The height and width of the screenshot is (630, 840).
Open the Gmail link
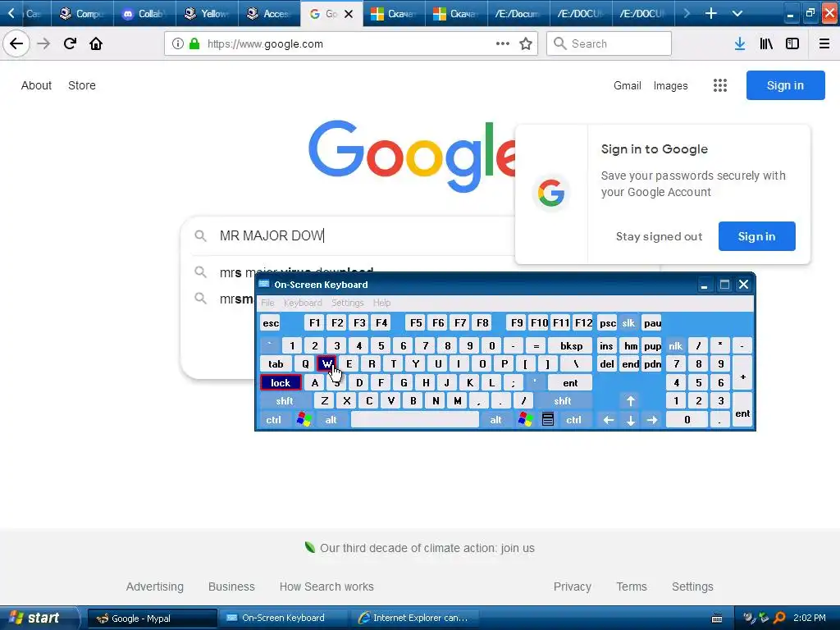628,85
